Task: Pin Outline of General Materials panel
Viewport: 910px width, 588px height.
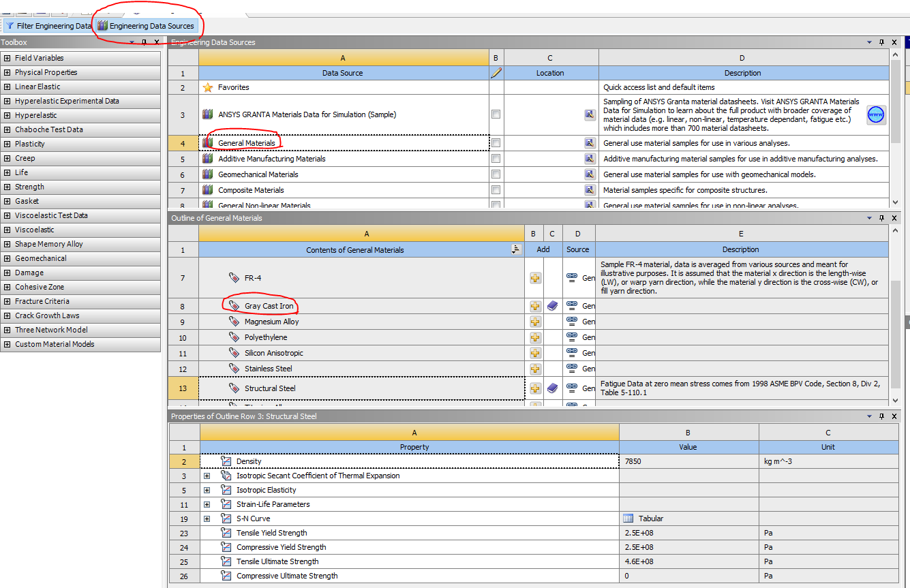Action: pyautogui.click(x=881, y=218)
